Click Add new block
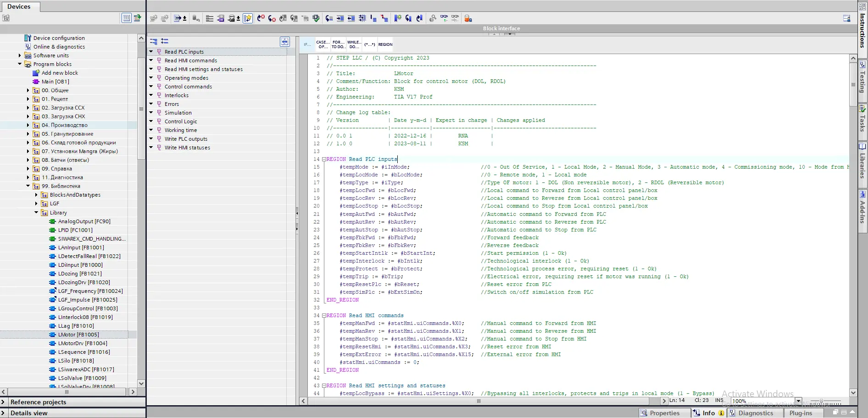 60,73
